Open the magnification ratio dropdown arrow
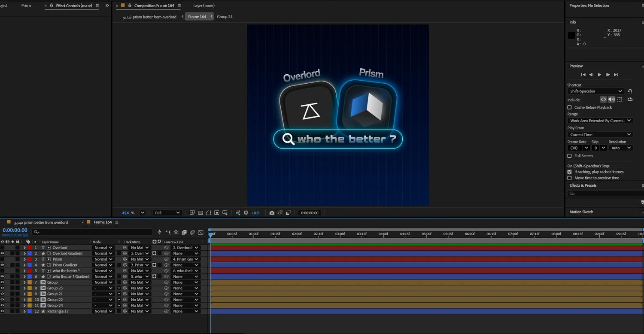 pyautogui.click(x=143, y=213)
